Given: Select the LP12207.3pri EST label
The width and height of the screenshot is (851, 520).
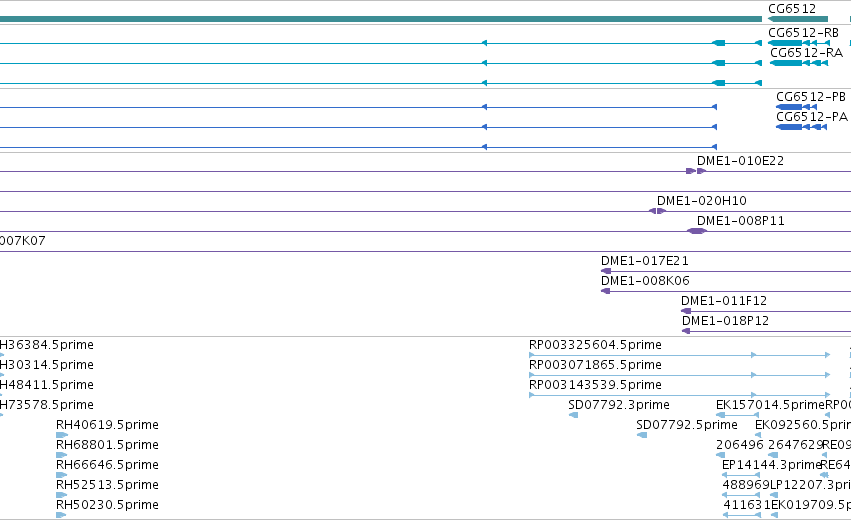Looking at the screenshot, I should (x=810, y=485).
